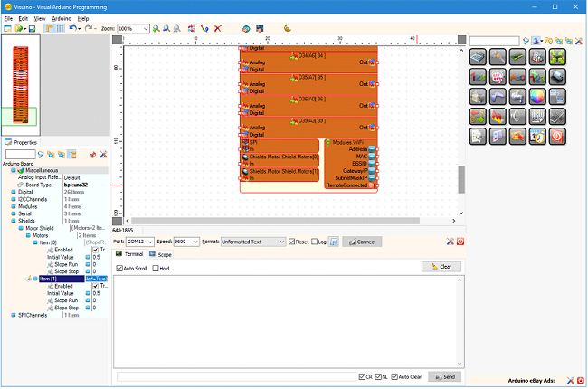Viewport: 588px width, 389px height.
Task: Switch to the Scope tab
Action: [x=160, y=254]
